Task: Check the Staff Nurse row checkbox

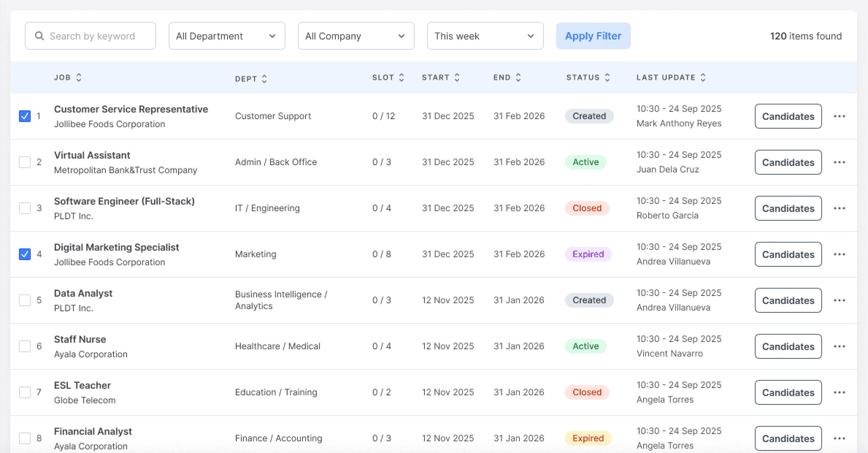Action: (24, 346)
